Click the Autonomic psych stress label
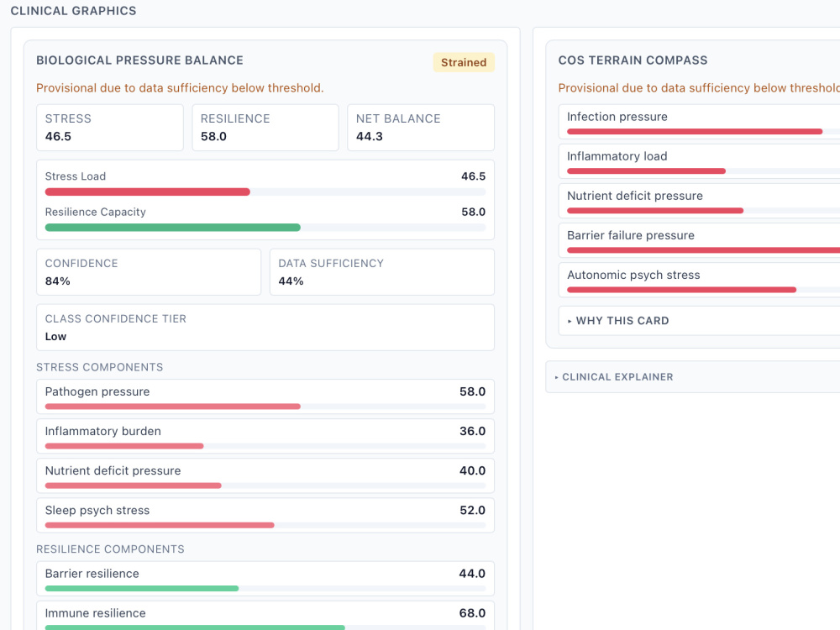The image size is (840, 630). (633, 275)
